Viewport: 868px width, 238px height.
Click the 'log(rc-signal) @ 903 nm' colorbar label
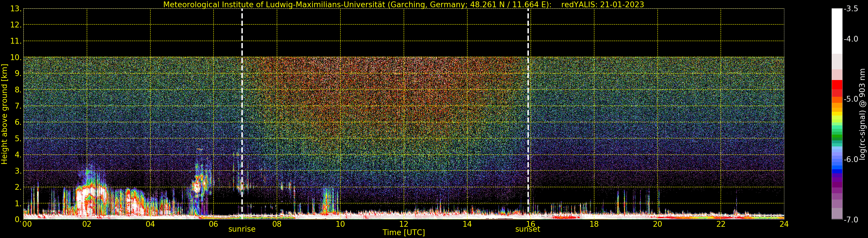(x=863, y=114)
